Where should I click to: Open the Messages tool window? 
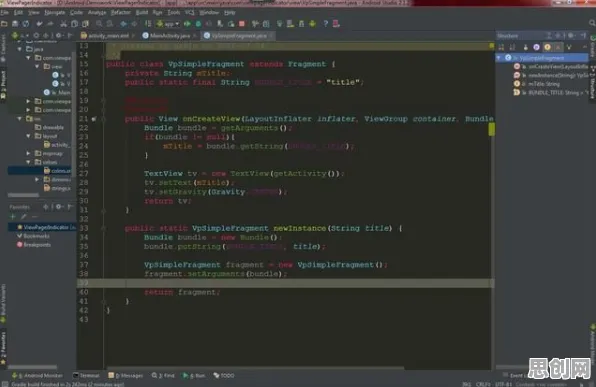(126, 376)
